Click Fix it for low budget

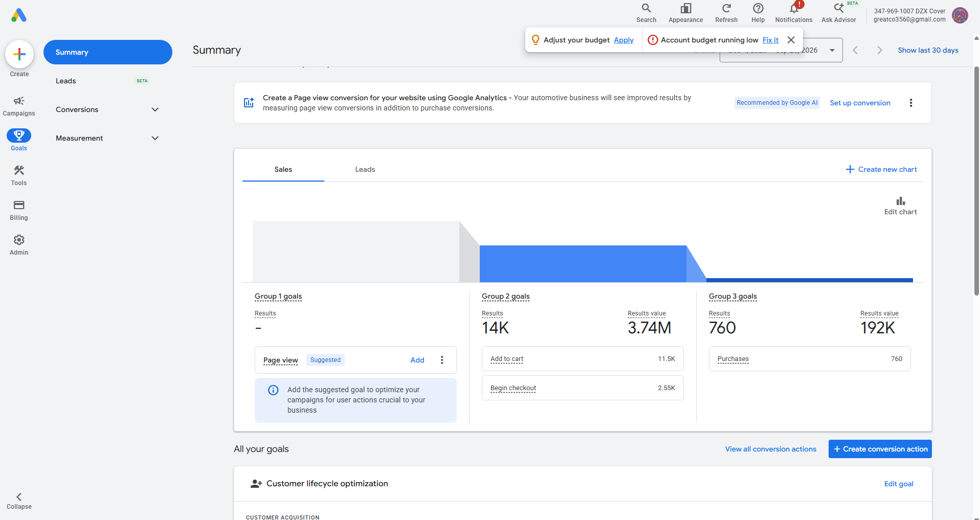click(x=770, y=40)
